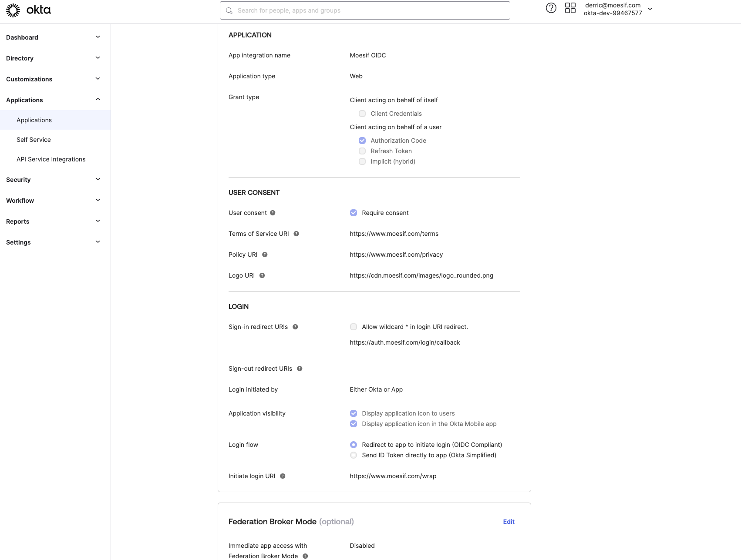The image size is (741, 560).
Task: Click Edit for Federation Broker Mode
Action: tap(508, 521)
